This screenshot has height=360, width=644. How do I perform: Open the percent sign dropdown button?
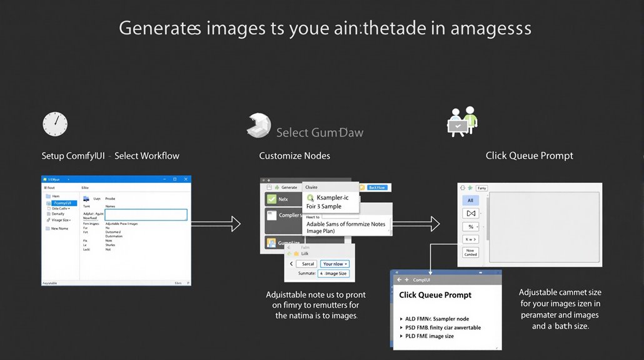click(471, 227)
